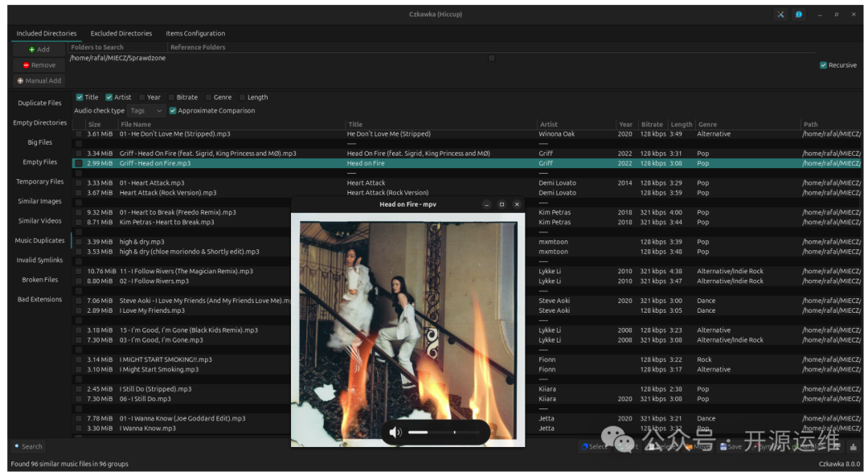The width and height of the screenshot is (868, 476).
Task: Disable Approximate Comparison checkbox
Action: (x=173, y=110)
